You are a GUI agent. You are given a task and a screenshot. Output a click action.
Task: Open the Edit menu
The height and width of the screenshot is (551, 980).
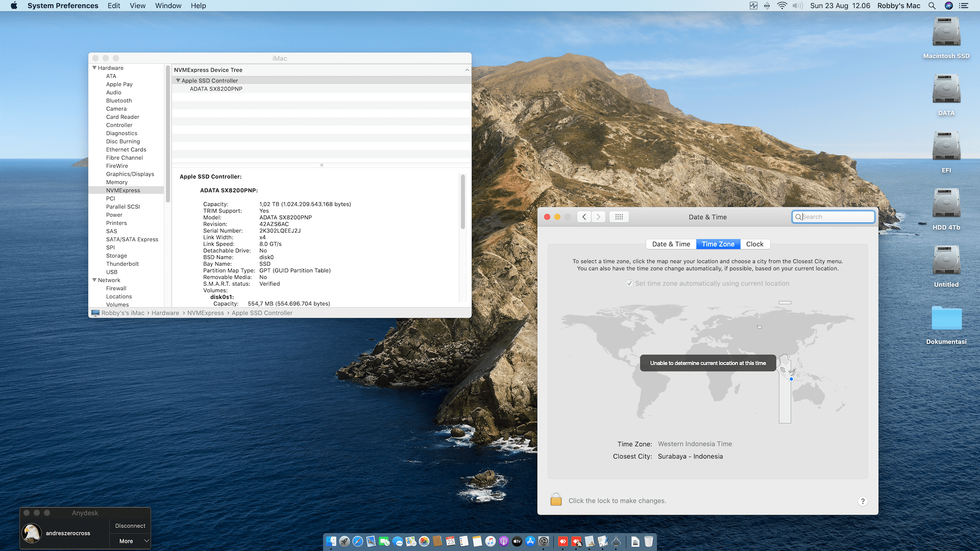pyautogui.click(x=114, y=6)
